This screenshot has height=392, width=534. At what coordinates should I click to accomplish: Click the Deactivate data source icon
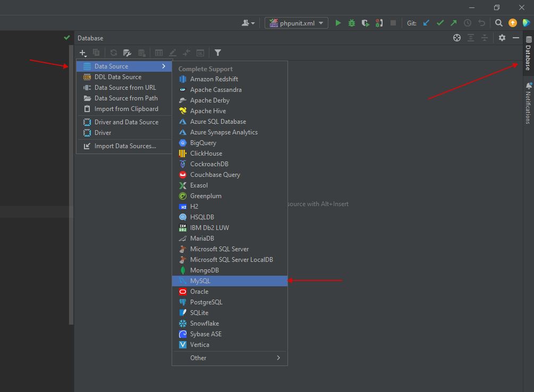pyautogui.click(x=141, y=53)
